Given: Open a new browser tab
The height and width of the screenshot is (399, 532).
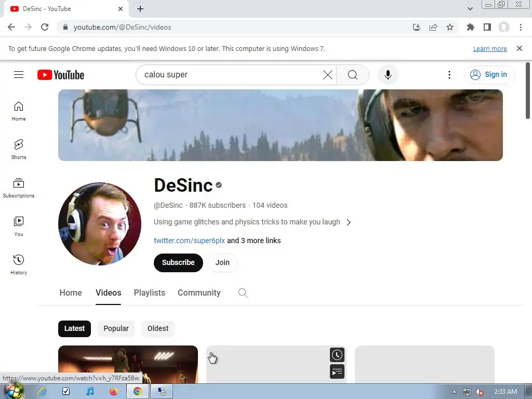Looking at the screenshot, I should coord(140,9).
